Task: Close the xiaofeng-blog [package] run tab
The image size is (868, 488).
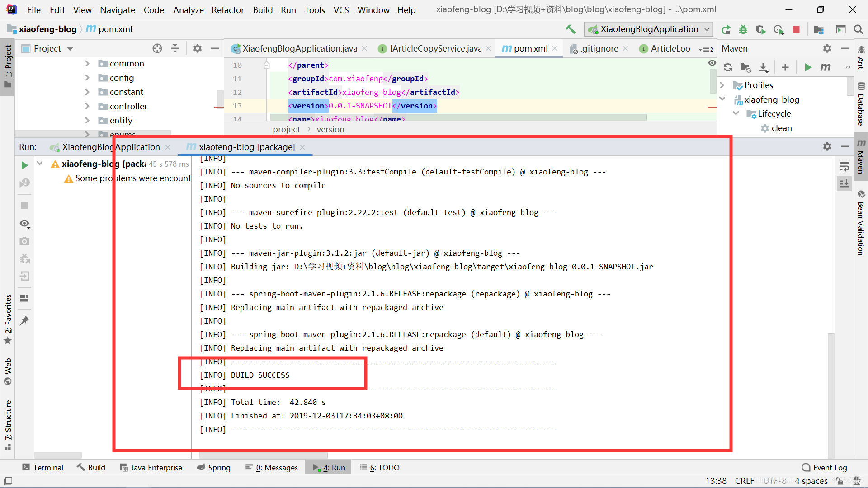Action: (x=302, y=147)
